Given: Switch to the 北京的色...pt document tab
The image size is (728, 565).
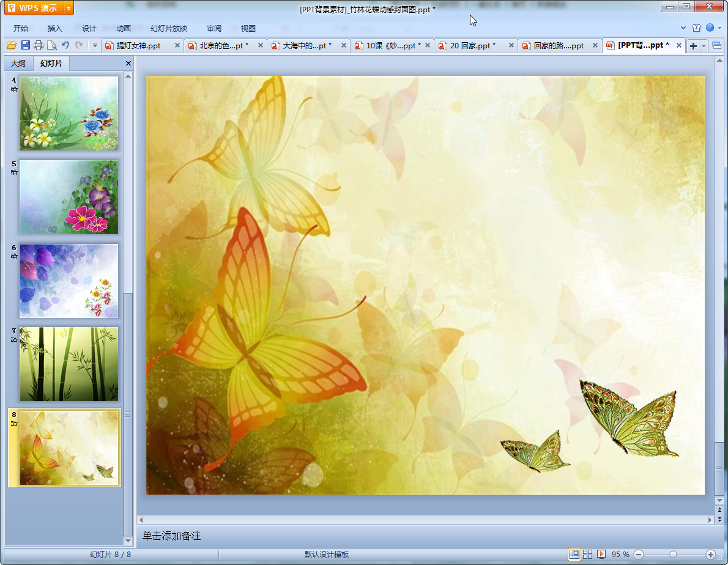Looking at the screenshot, I should click(x=224, y=45).
